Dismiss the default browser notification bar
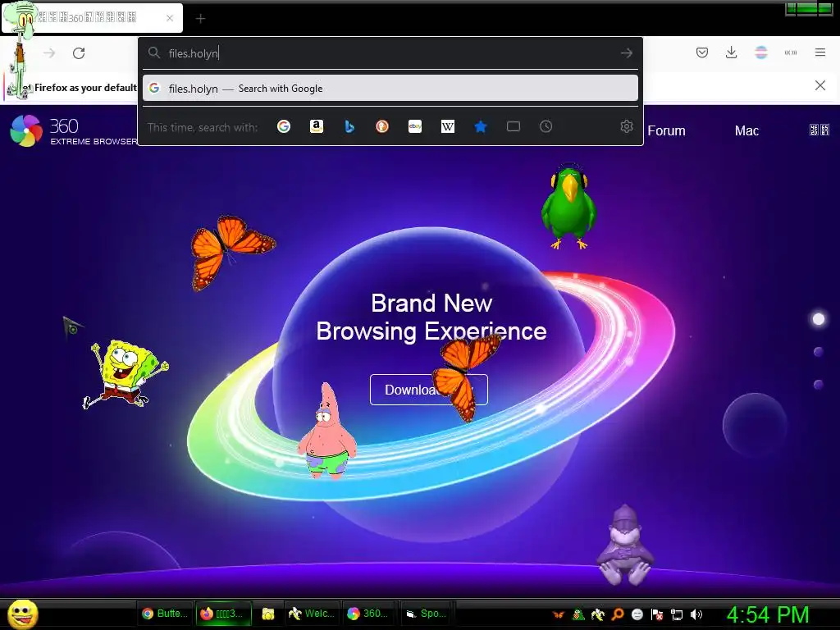The image size is (840, 630). (819, 85)
